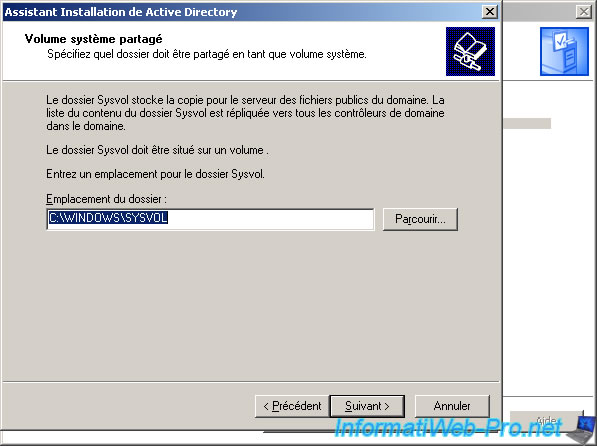Click the grey placeholder bar in background window
The image size is (597, 446).
pos(527,123)
